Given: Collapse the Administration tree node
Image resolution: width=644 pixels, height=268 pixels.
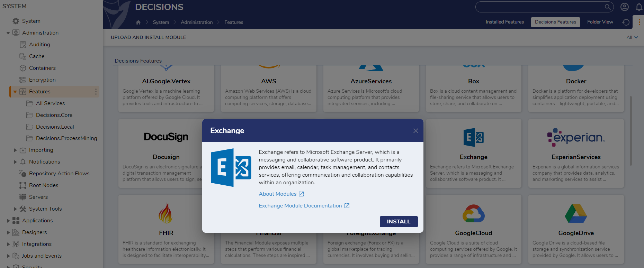Looking at the screenshot, I should (x=8, y=33).
